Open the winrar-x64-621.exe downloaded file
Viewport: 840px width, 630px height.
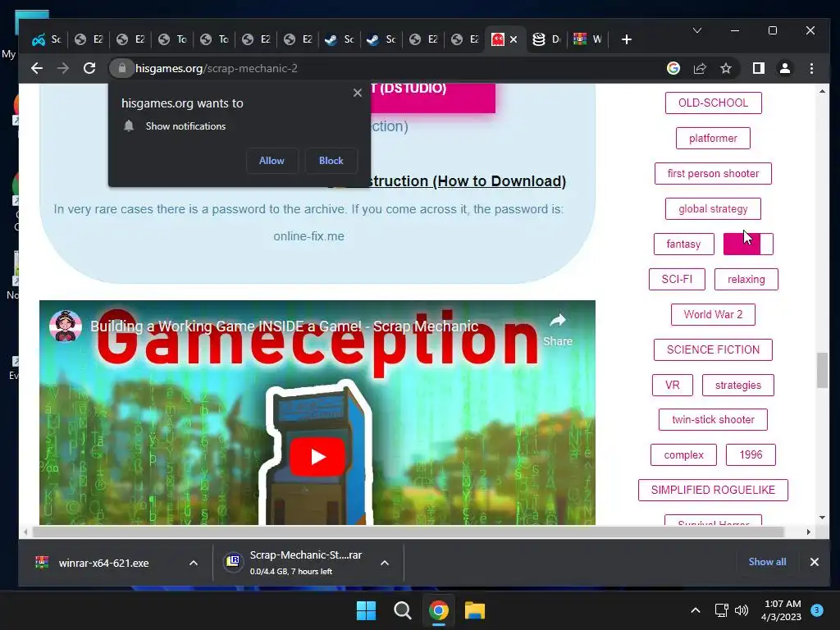click(103, 563)
